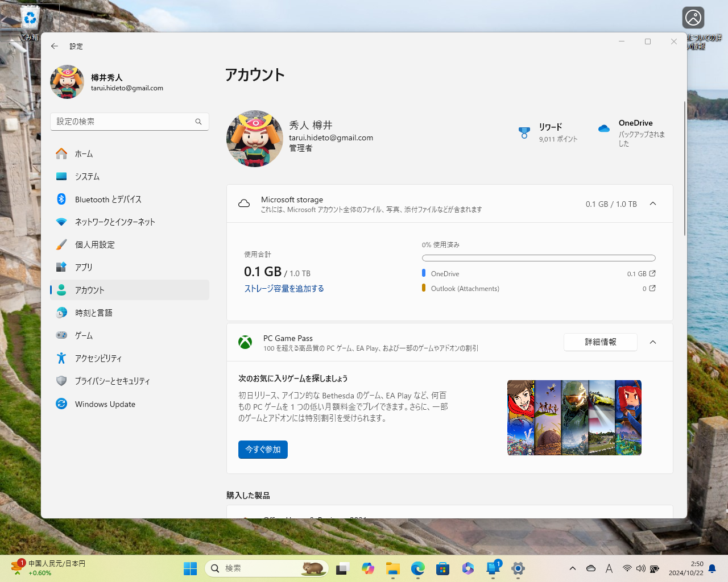Select Windows Update in the sidebar

[x=130, y=404]
